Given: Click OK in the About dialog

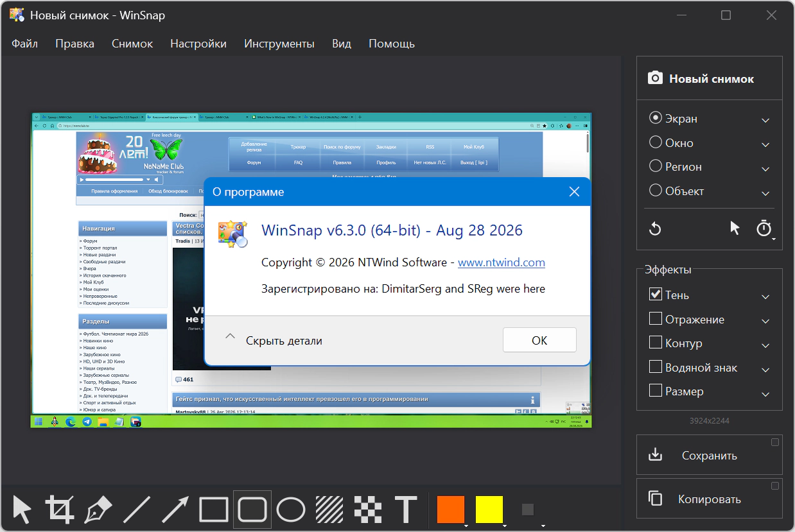Looking at the screenshot, I should pyautogui.click(x=539, y=340).
